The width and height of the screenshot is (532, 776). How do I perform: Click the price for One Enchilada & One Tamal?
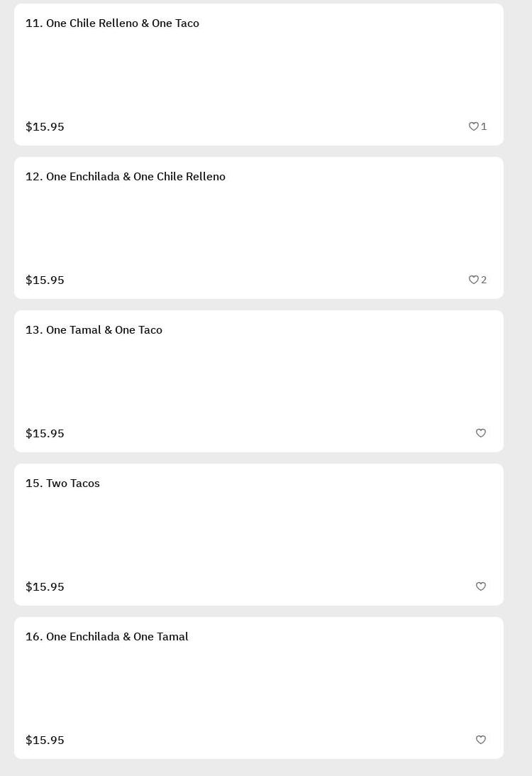pos(45,741)
